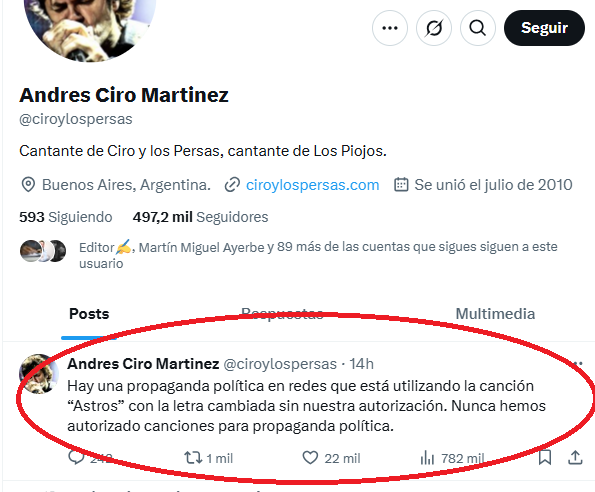The image size is (595, 492).
Task: Like the post with heart icon
Action: (x=310, y=457)
